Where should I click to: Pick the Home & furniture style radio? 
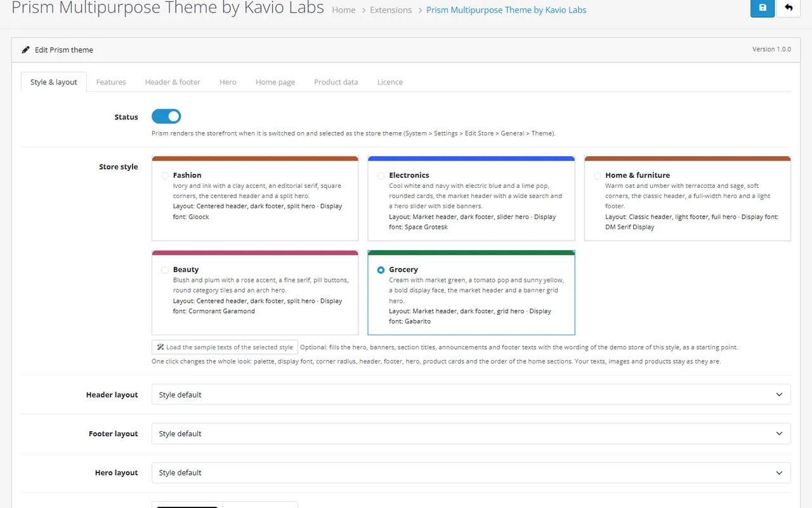(x=597, y=175)
